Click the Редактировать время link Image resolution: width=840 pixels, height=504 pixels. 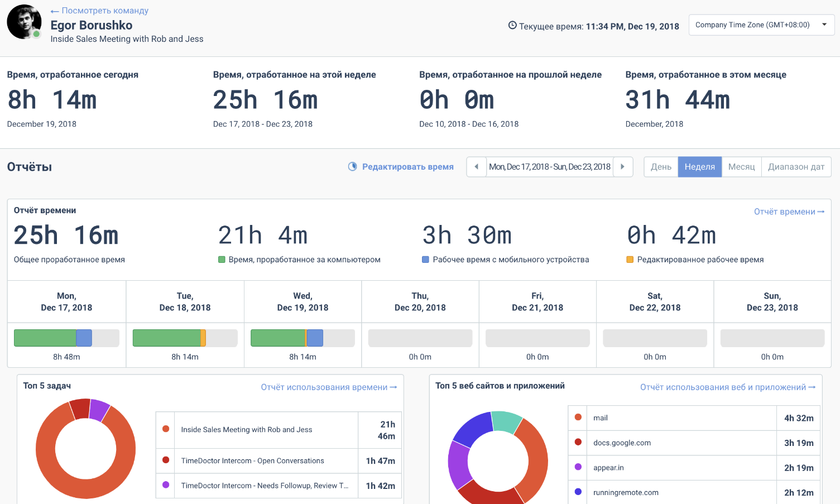pyautogui.click(x=408, y=166)
